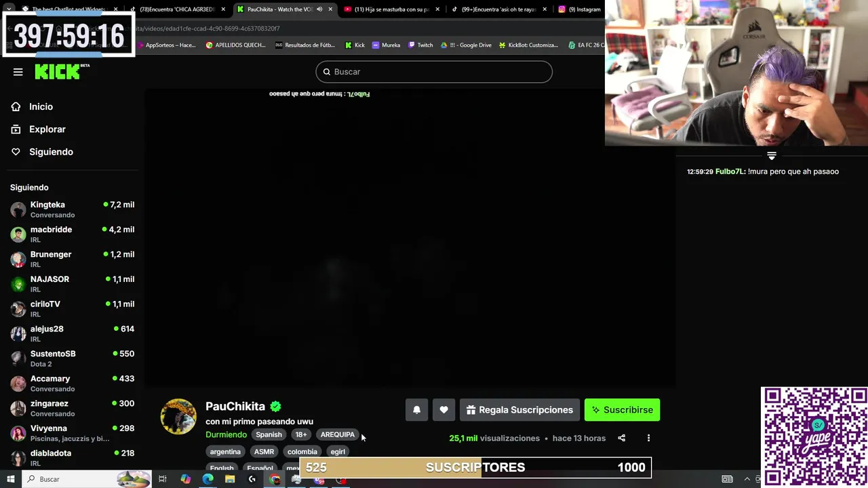Open the Windows Start menu
This screenshot has height=488, width=868.
[10, 479]
